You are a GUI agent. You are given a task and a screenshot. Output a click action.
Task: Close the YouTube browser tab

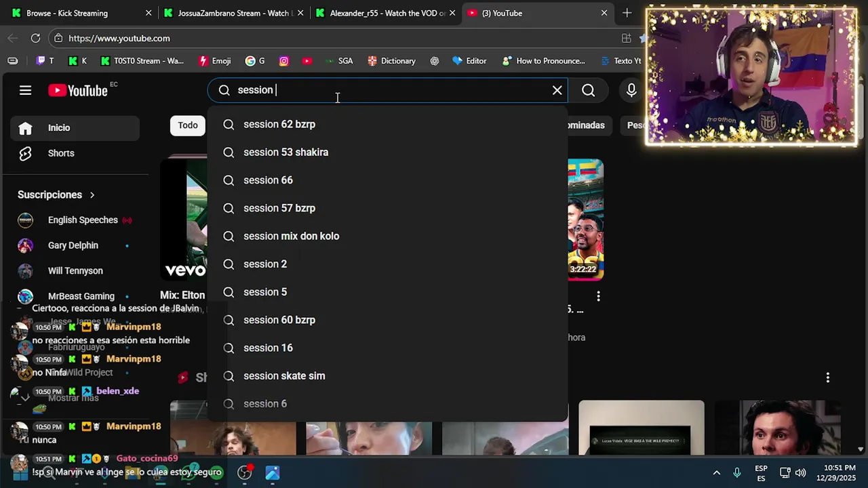[604, 13]
